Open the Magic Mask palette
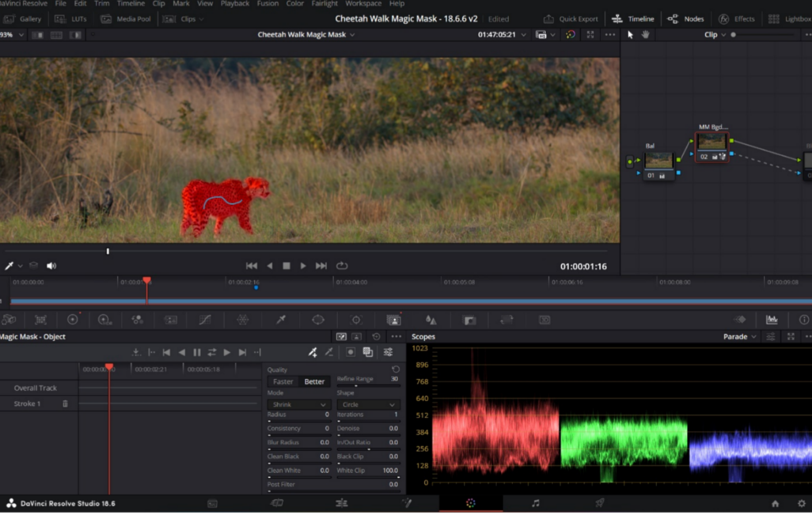Screen dimensions: 812x513 [x=394, y=320]
